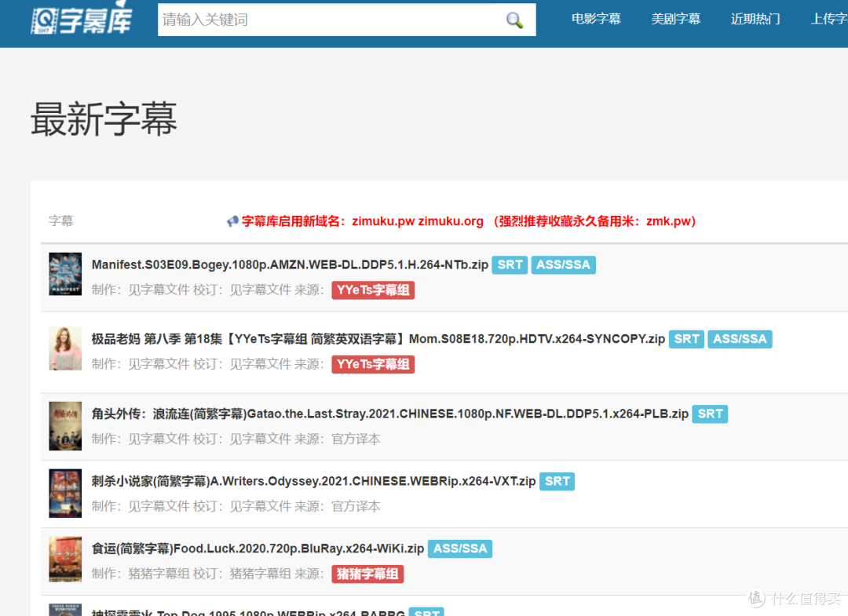The height and width of the screenshot is (616, 848).
Task: Open the 刺杀小说家 A Writers Odyssey subtitle
Action: (310, 481)
